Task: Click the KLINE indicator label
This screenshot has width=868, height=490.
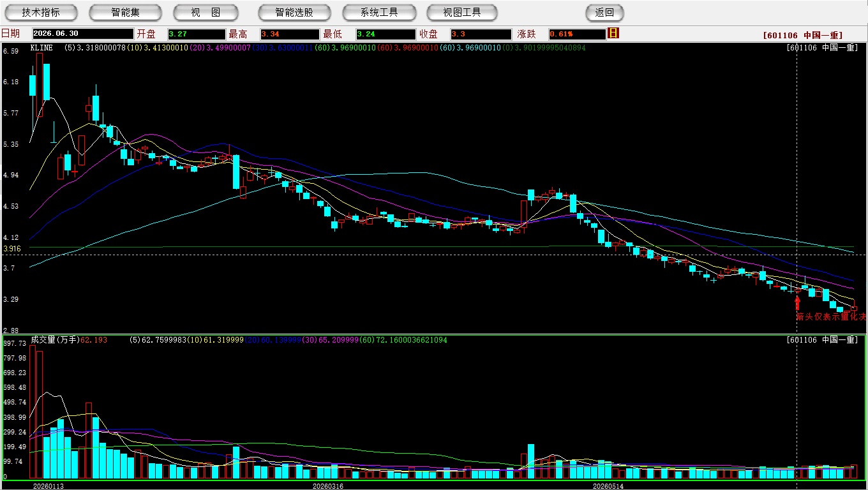Action: (x=42, y=48)
